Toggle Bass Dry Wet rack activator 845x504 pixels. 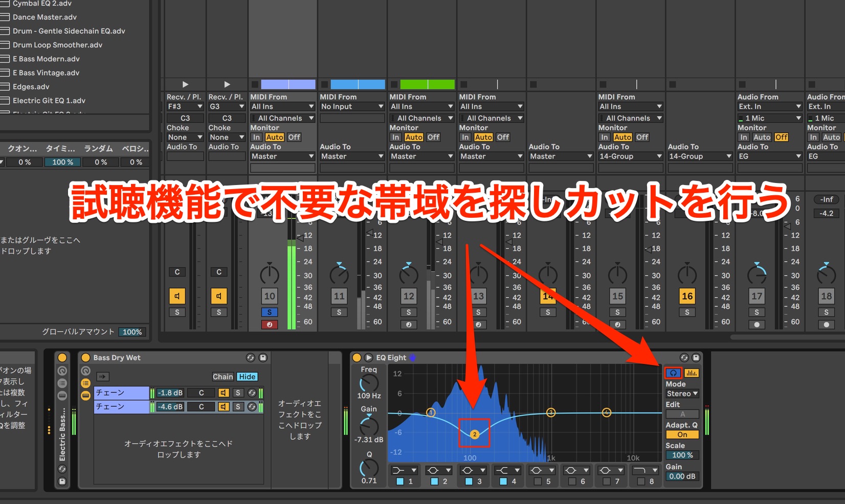85,358
